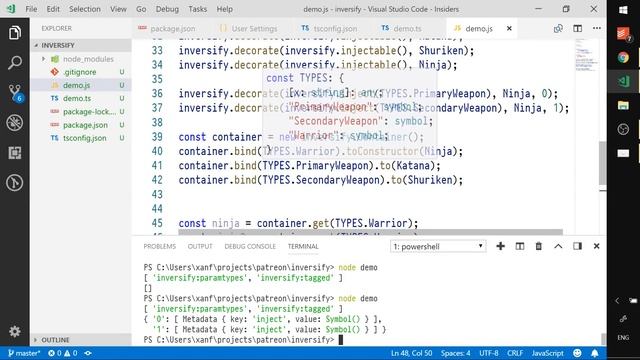Switch to the package.json editor tab
Viewport: 640px width, 360px height.
coord(167,29)
